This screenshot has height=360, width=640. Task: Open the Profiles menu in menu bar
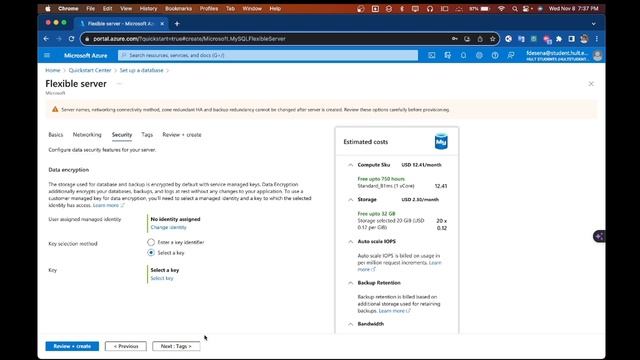[x=209, y=8]
